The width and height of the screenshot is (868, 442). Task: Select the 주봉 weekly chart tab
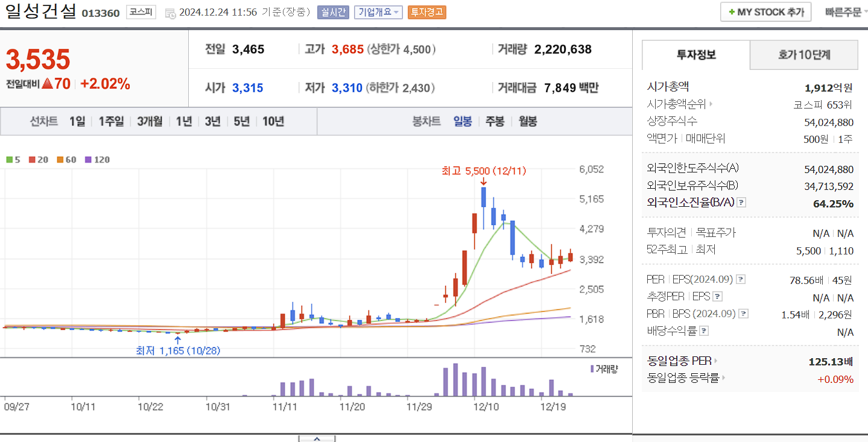coord(495,121)
